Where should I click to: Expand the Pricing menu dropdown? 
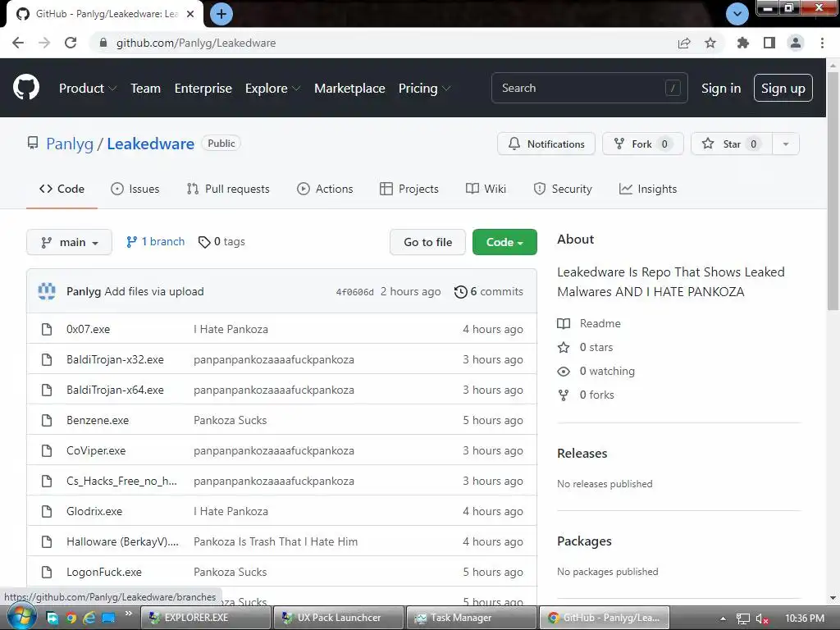click(x=424, y=89)
